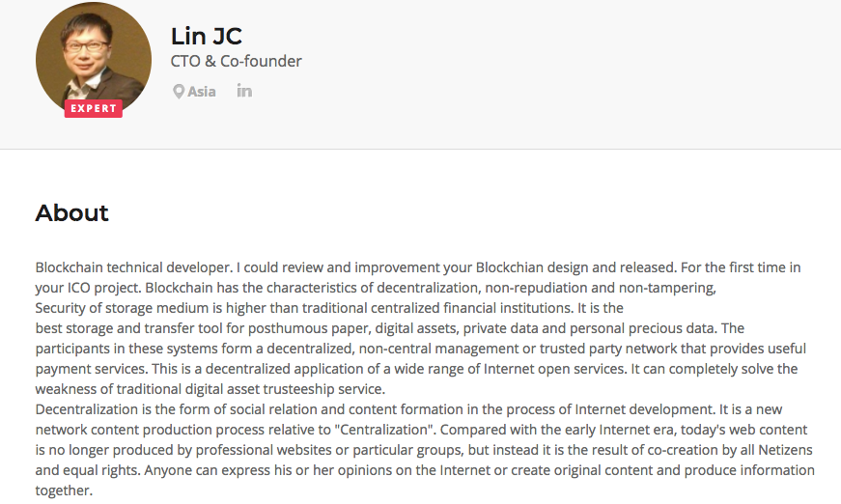Image resolution: width=841 pixels, height=504 pixels.
Task: Open the LinkedIn profile icon
Action: [x=244, y=91]
